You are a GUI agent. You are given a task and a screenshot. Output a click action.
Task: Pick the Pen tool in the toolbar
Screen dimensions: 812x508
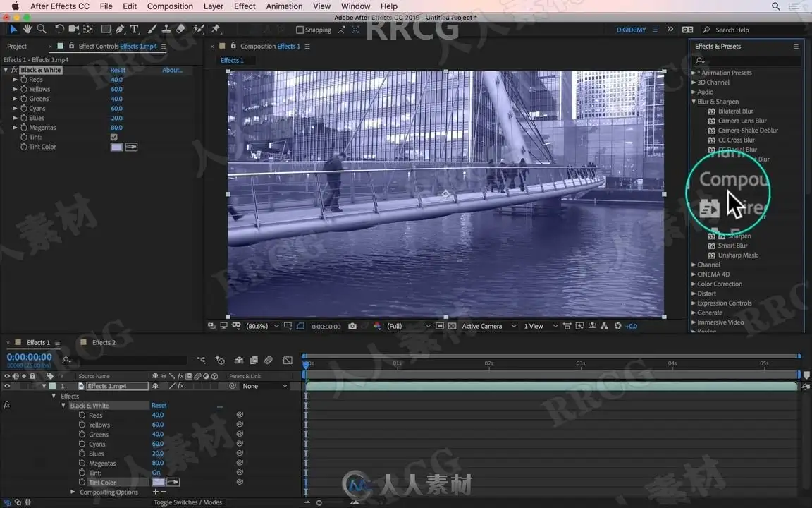pos(120,29)
